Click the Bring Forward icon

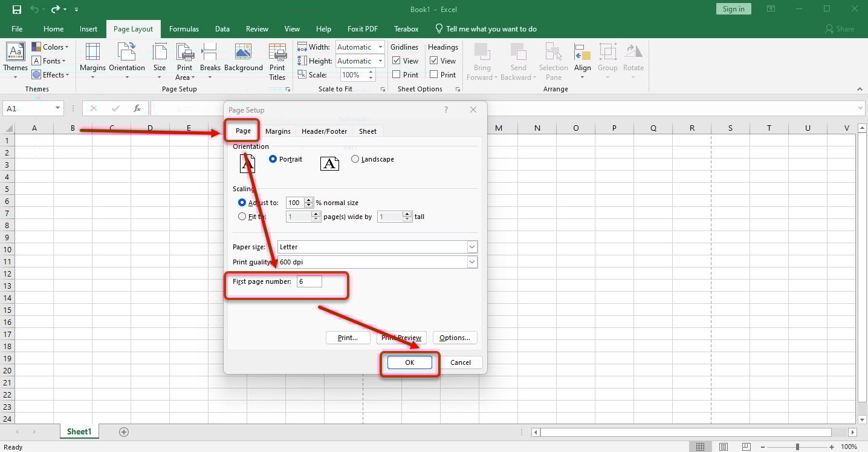click(482, 51)
